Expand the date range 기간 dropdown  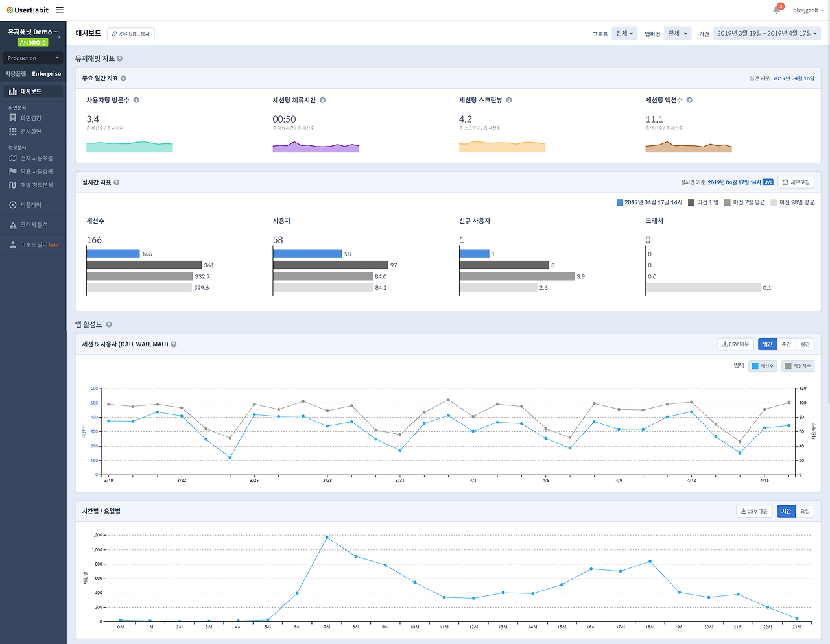(767, 34)
